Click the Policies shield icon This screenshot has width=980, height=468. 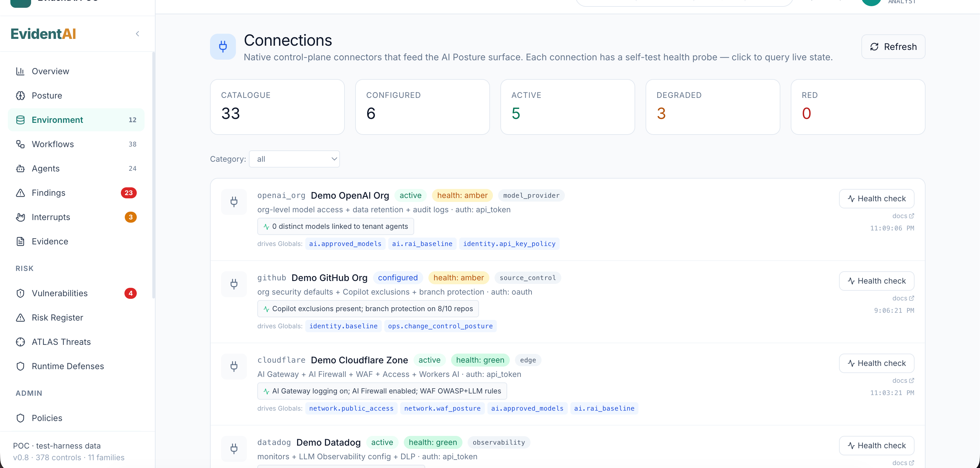click(20, 418)
